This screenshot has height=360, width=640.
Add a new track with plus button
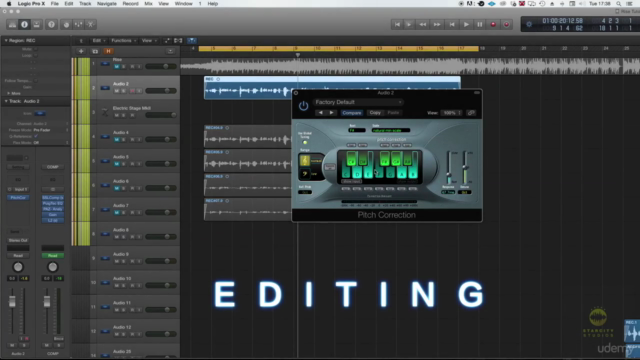(x=81, y=51)
